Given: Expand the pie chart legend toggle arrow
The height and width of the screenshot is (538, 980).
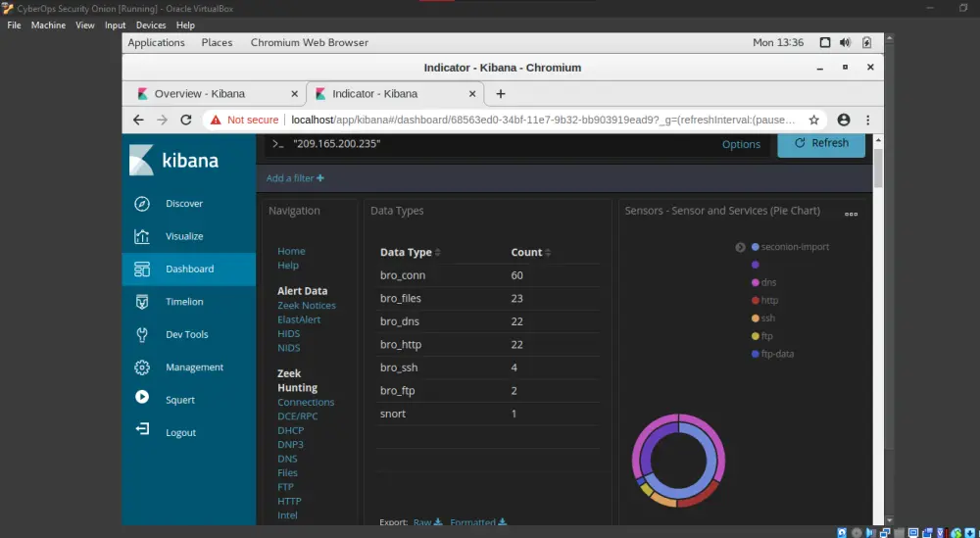Looking at the screenshot, I should [x=740, y=248].
